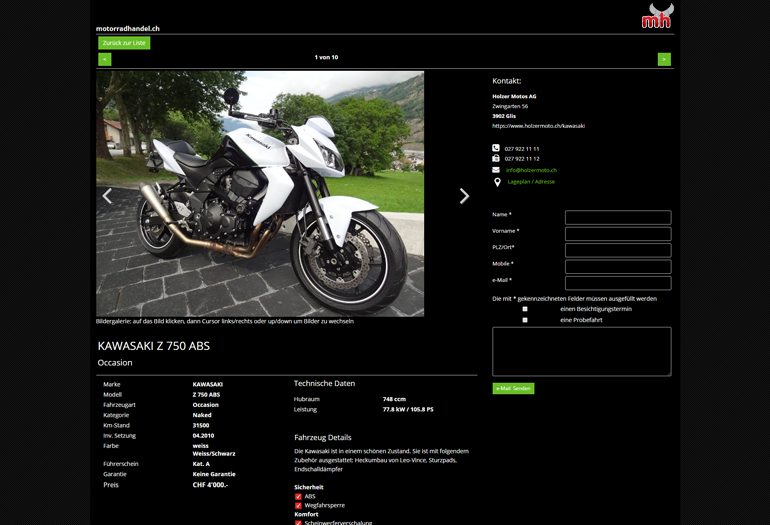
Task: Click the KAWASAKI Z 750 ABS heading
Action: pos(154,346)
